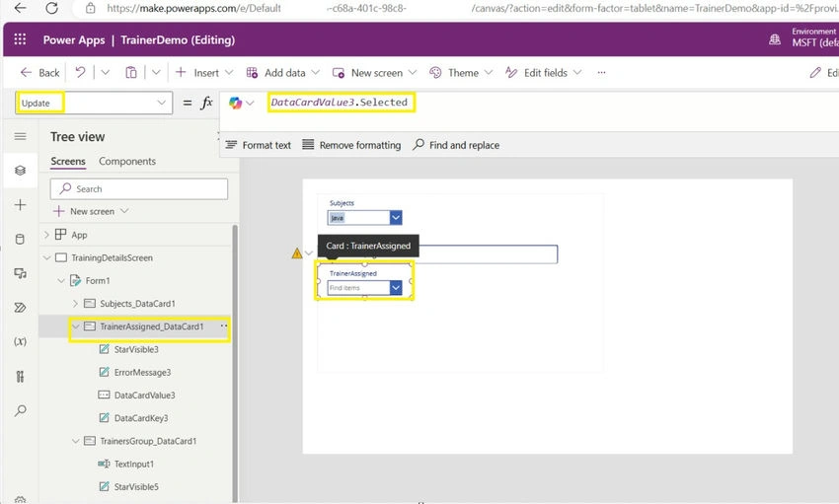
Task: Open Copilot icon in formula bar
Action: tap(236, 103)
